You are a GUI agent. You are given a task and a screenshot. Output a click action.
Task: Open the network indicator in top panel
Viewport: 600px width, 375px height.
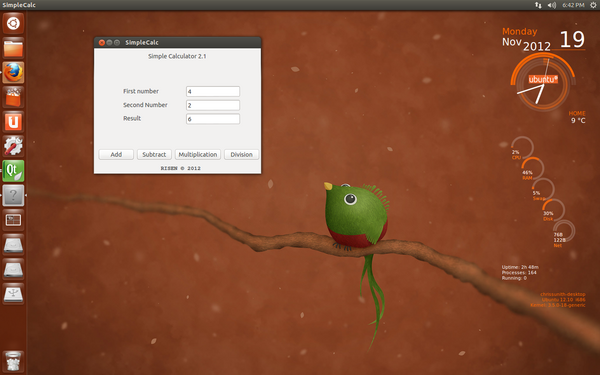coord(538,5)
